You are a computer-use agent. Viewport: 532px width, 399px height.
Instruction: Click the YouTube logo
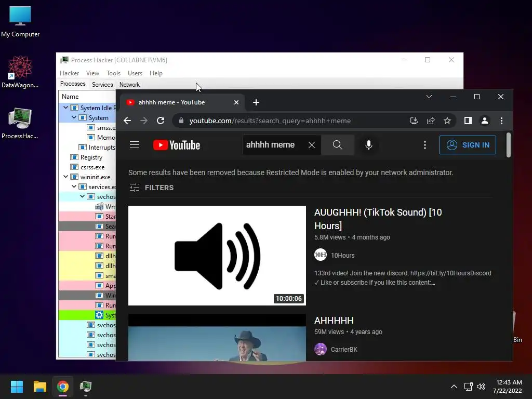tap(177, 145)
